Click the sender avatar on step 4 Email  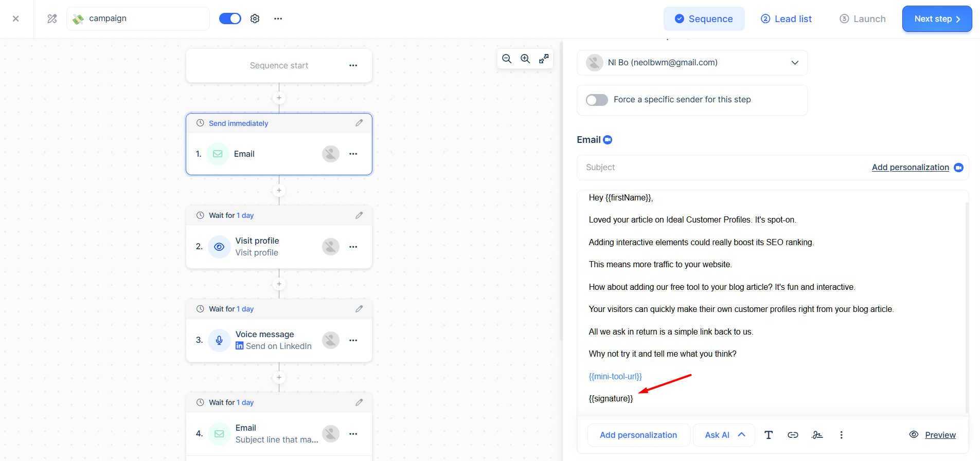click(x=331, y=434)
